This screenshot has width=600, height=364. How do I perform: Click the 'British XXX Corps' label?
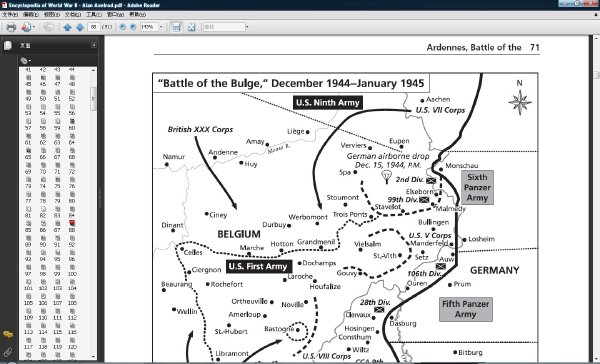click(200, 129)
